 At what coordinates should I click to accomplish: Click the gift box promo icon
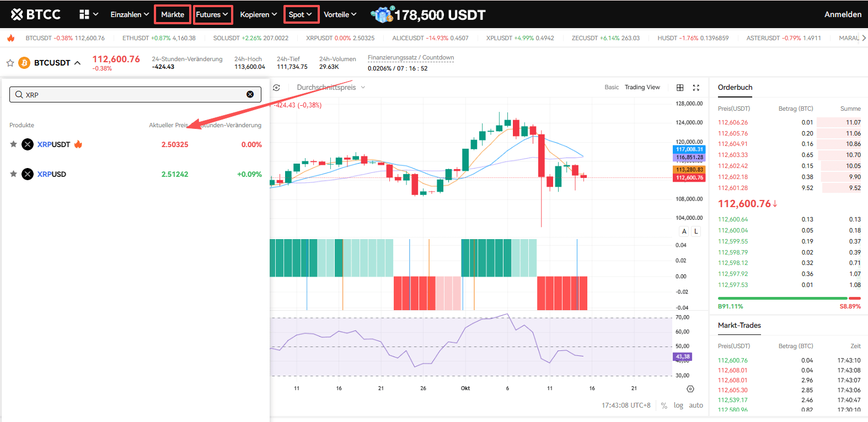(382, 14)
